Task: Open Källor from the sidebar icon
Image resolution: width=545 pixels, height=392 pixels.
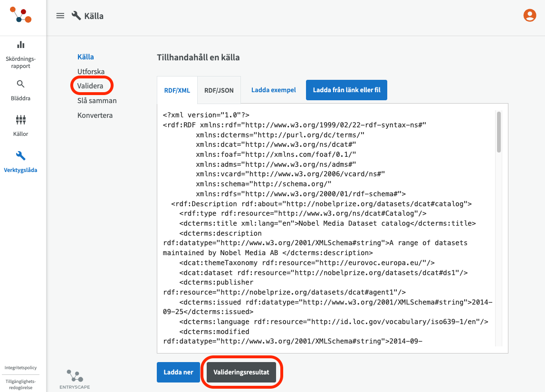Action: click(x=20, y=120)
